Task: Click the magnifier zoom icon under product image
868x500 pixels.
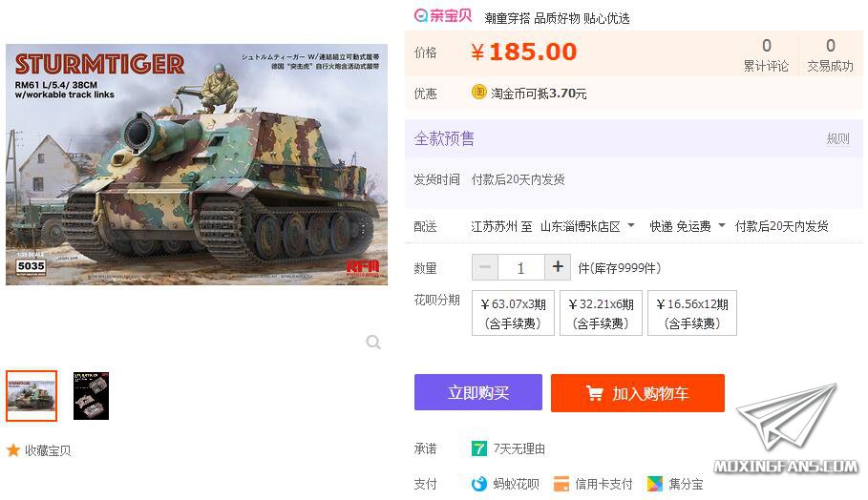Action: click(x=373, y=343)
